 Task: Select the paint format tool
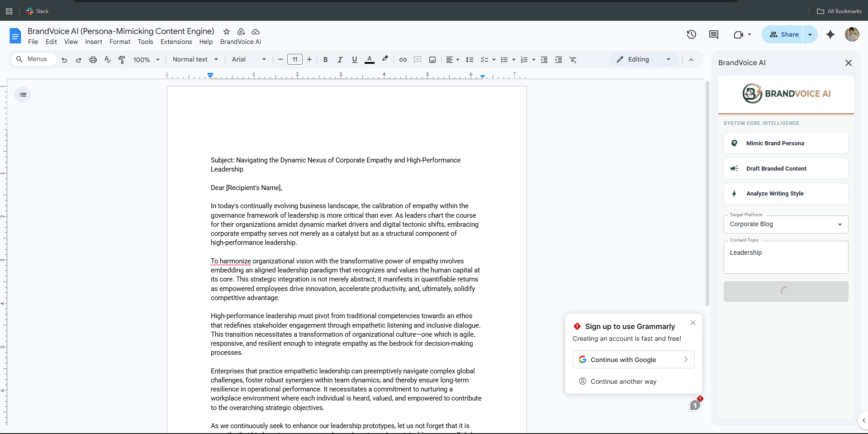[x=122, y=60]
